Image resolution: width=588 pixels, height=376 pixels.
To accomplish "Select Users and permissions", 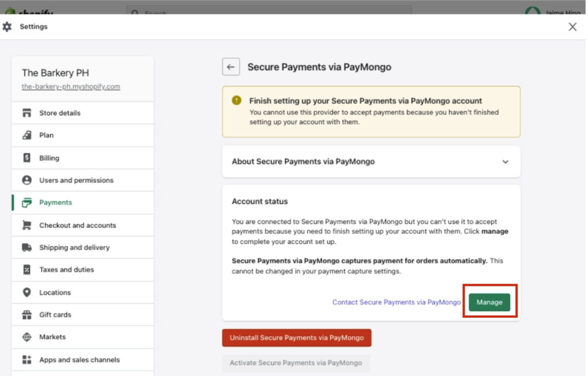I will (x=83, y=180).
